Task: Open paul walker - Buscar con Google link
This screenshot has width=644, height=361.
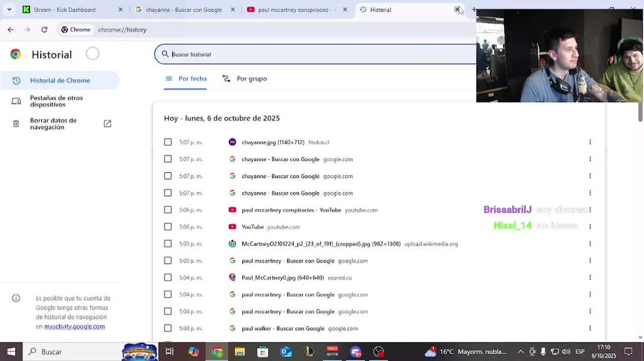Action: 283,328
